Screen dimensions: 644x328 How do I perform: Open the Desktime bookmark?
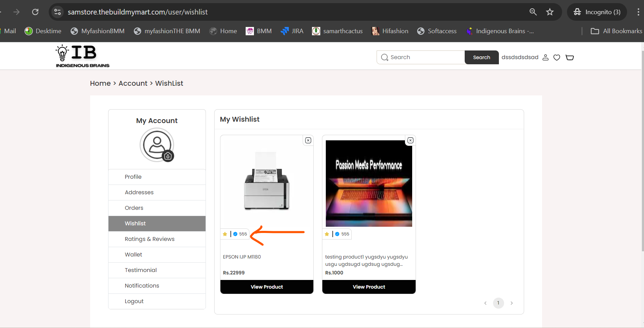tap(43, 31)
